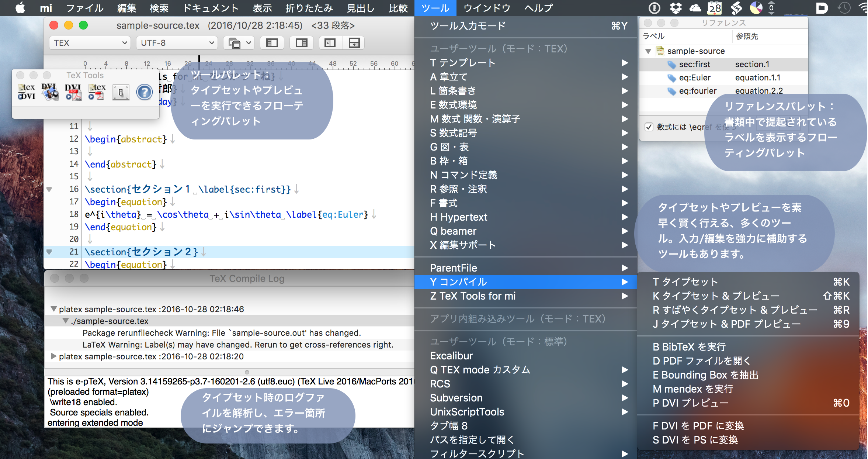Toggle the right sidebar layout button
The width and height of the screenshot is (868, 459).
coord(301,43)
